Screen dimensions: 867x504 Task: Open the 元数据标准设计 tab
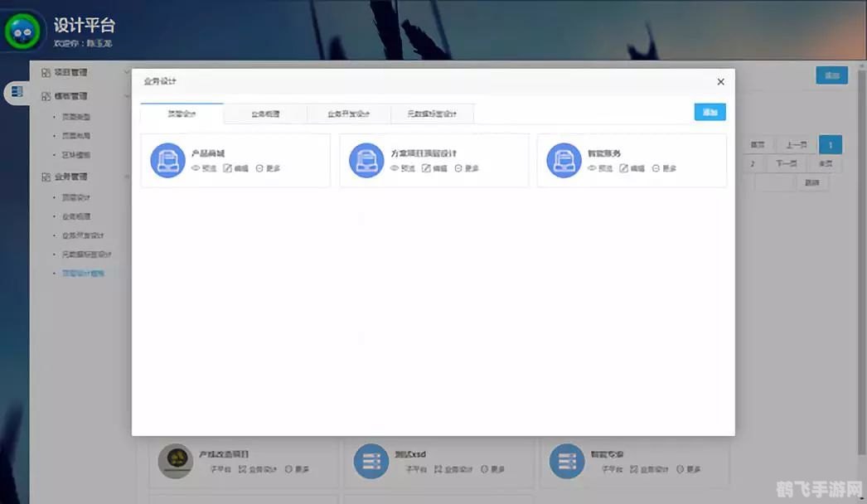(432, 114)
